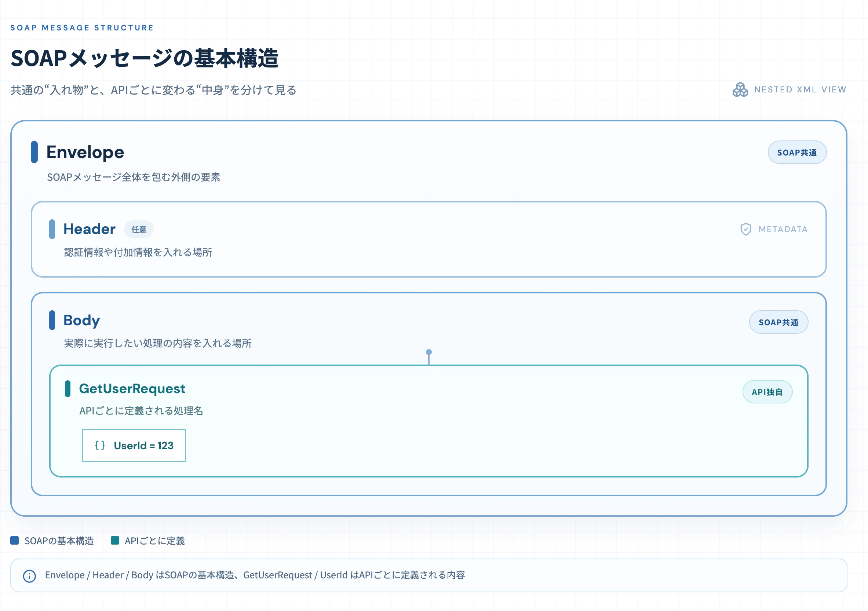The width and height of the screenshot is (868, 611).
Task: Click the GetUserRequest heading
Action: [x=132, y=389]
